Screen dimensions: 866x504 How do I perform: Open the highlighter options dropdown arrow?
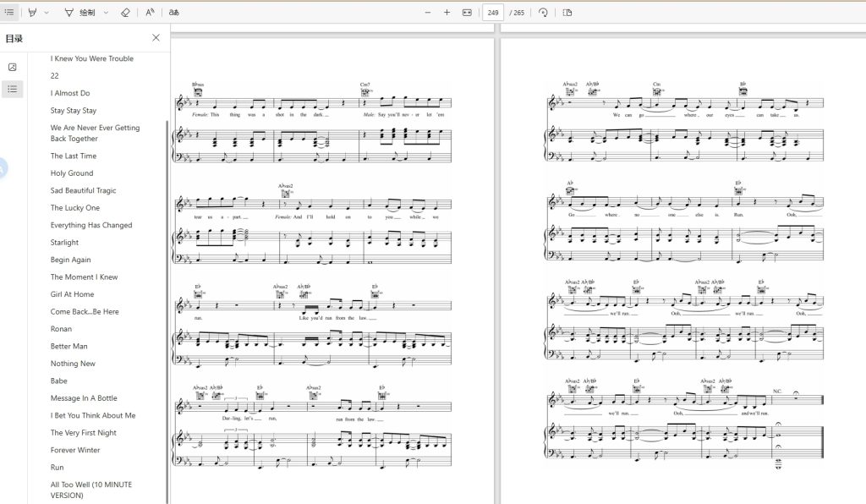pos(47,12)
